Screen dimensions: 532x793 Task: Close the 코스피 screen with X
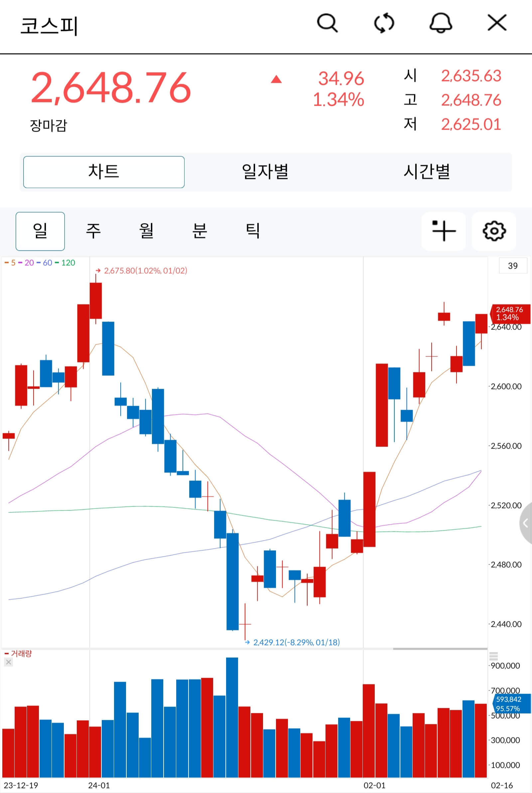(x=497, y=23)
